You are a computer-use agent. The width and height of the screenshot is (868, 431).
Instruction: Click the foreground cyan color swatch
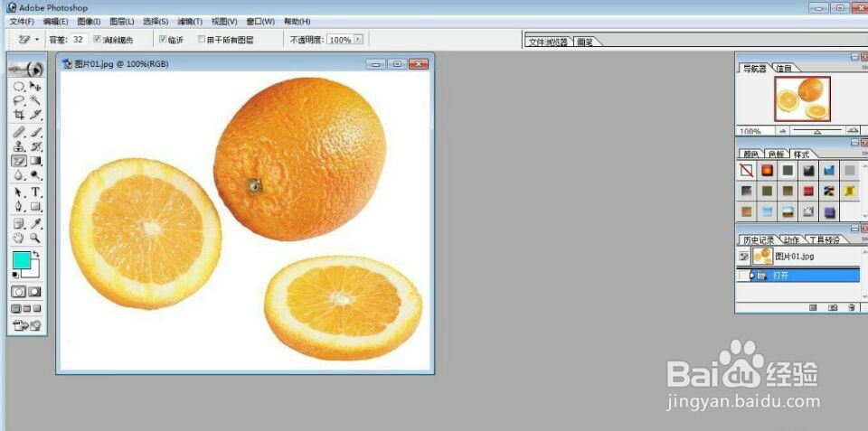[22, 259]
